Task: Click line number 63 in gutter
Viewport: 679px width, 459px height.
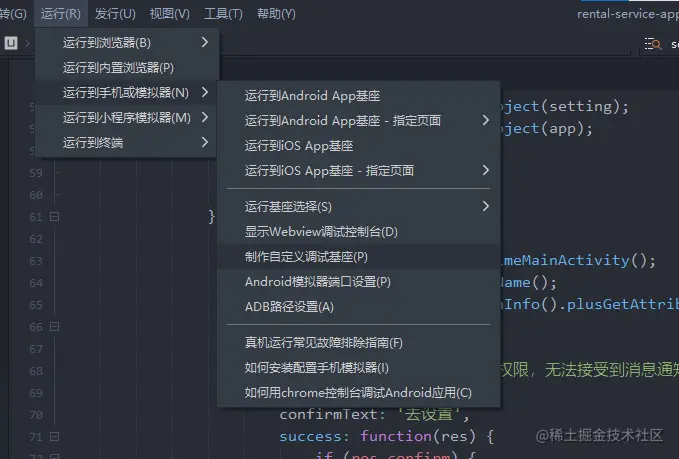Action: 36,261
